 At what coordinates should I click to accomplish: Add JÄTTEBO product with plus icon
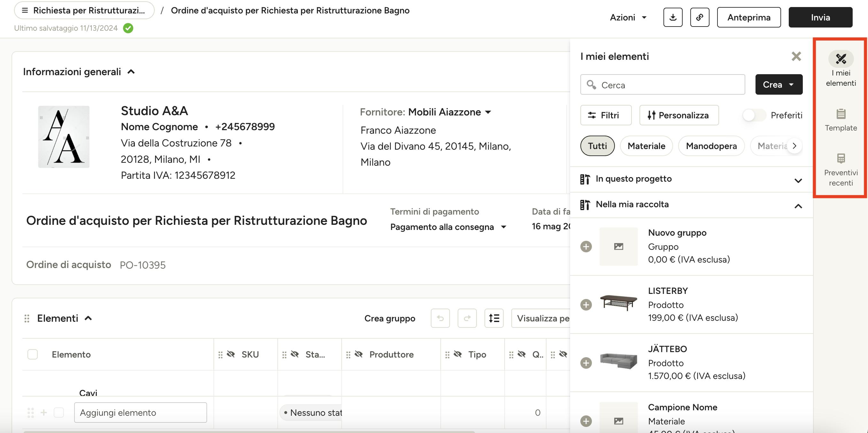586,363
